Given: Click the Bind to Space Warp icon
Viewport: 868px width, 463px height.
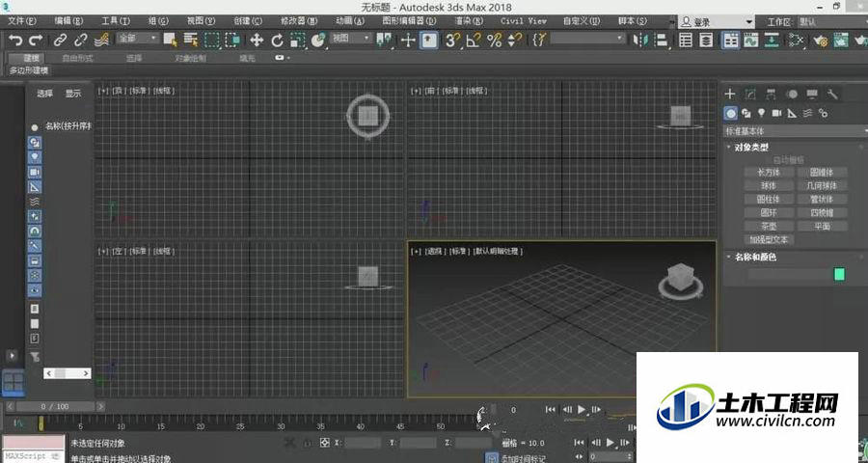Looking at the screenshot, I should point(101,40).
